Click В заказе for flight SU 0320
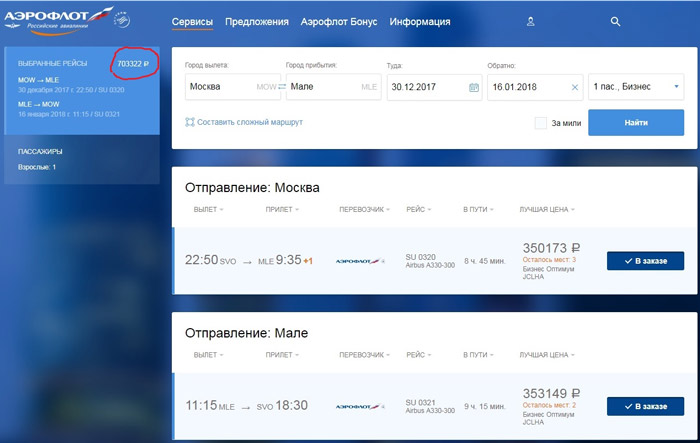 point(646,261)
